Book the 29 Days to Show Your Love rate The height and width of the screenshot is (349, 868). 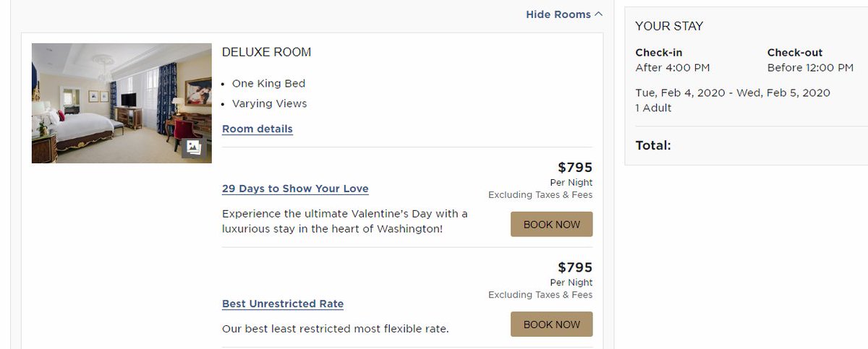[x=552, y=224]
